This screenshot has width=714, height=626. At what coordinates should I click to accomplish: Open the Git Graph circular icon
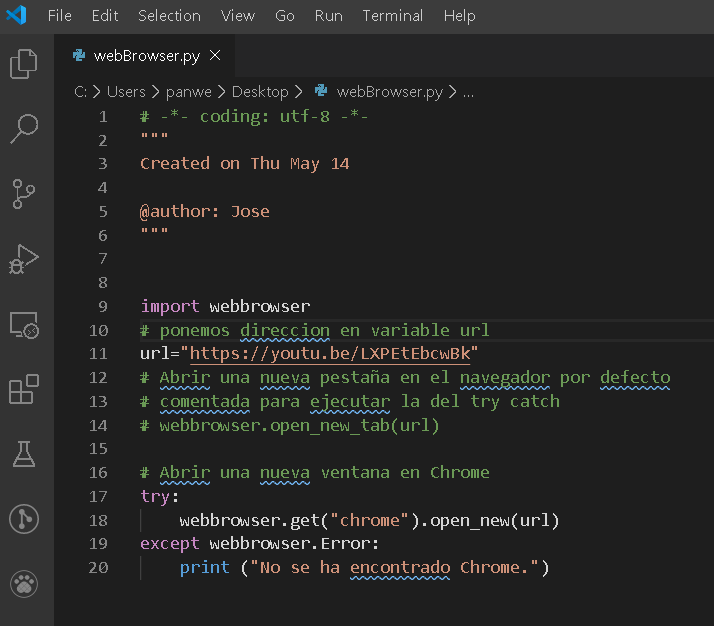coord(24,519)
